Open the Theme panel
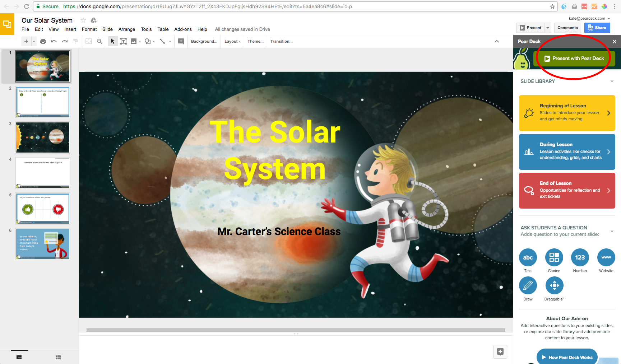Screen dimensions: 621x364 tap(255, 41)
